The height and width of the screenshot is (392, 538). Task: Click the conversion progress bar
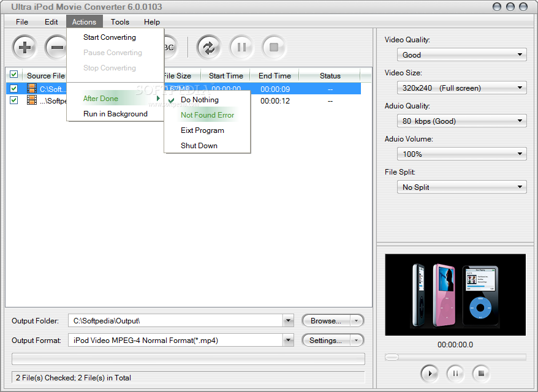pos(188,359)
